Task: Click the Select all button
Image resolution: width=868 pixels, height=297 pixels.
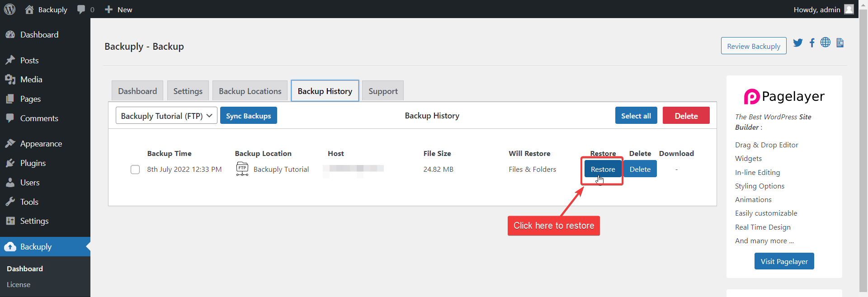Action: coord(636,116)
